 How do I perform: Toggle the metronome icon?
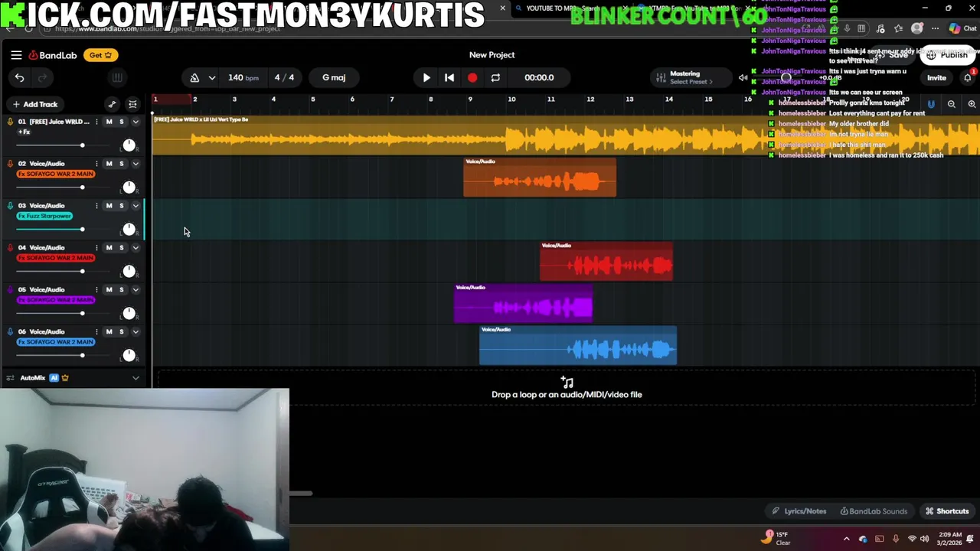pos(194,77)
